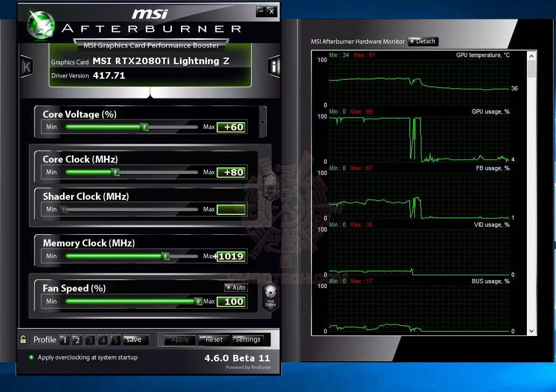Viewport: 556px width, 392px height.
Task: Click the Memory Clock slider handle
Action: pos(165,256)
